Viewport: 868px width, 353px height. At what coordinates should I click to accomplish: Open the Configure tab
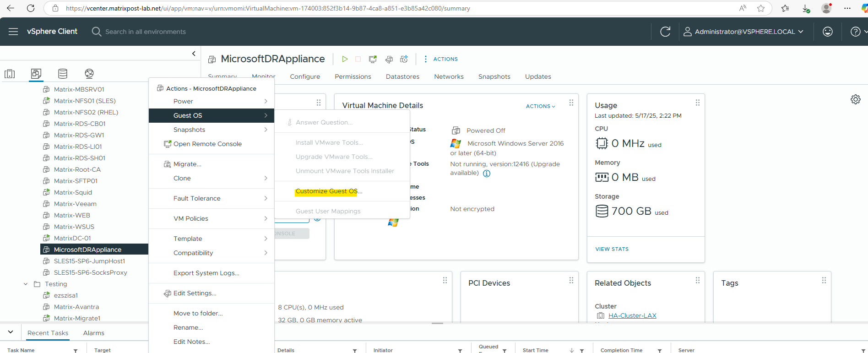305,76
